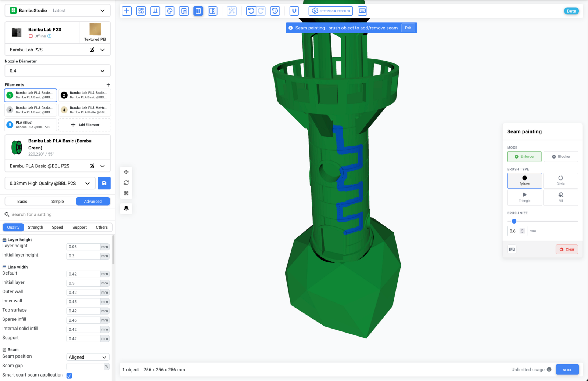Open the color painting palette tool

[x=170, y=11]
